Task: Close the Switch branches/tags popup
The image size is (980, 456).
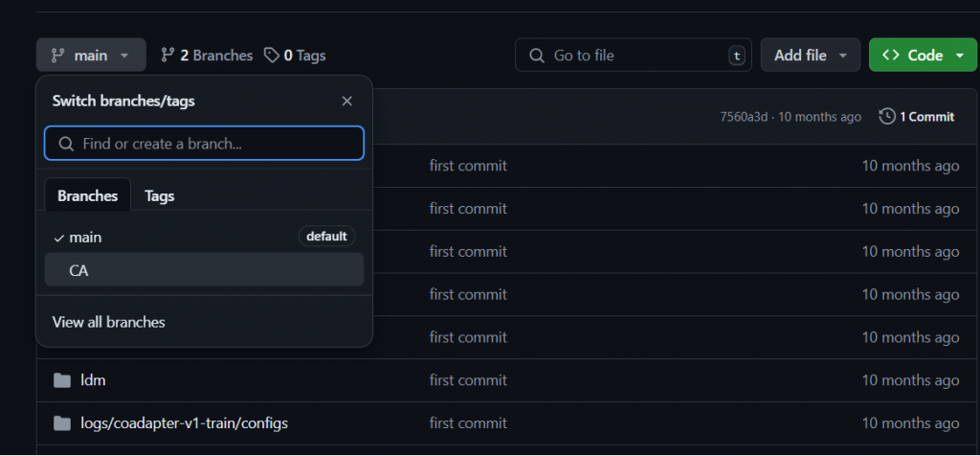Action: pos(346,102)
